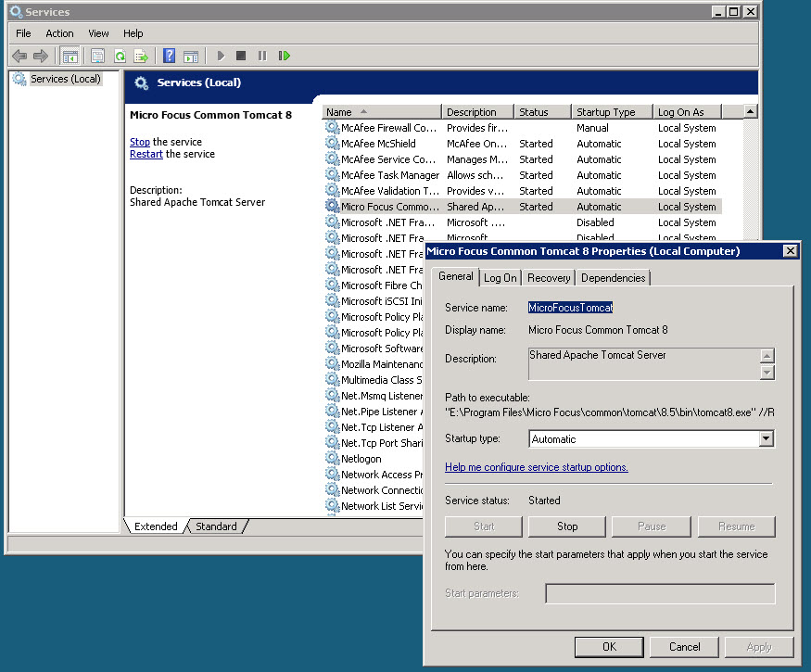The height and width of the screenshot is (672, 811).
Task: Click the Stop Service square toolbar icon
Action: pyautogui.click(x=241, y=57)
